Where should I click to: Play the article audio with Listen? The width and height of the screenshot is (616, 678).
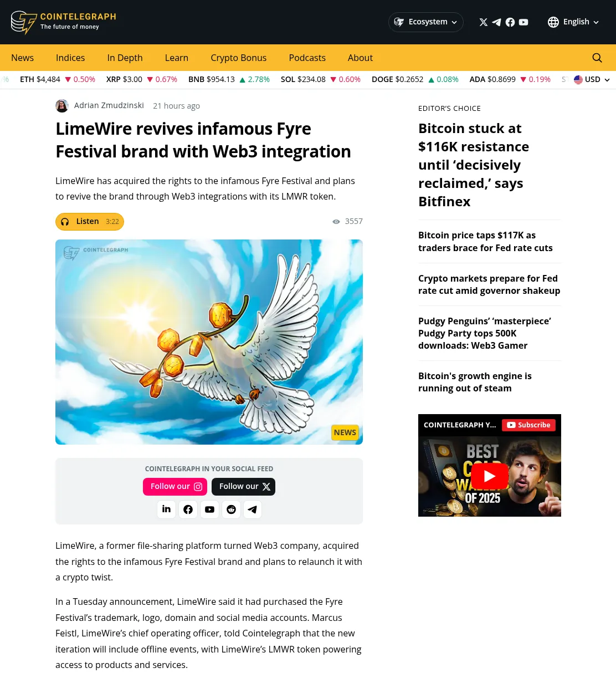pyautogui.click(x=90, y=222)
